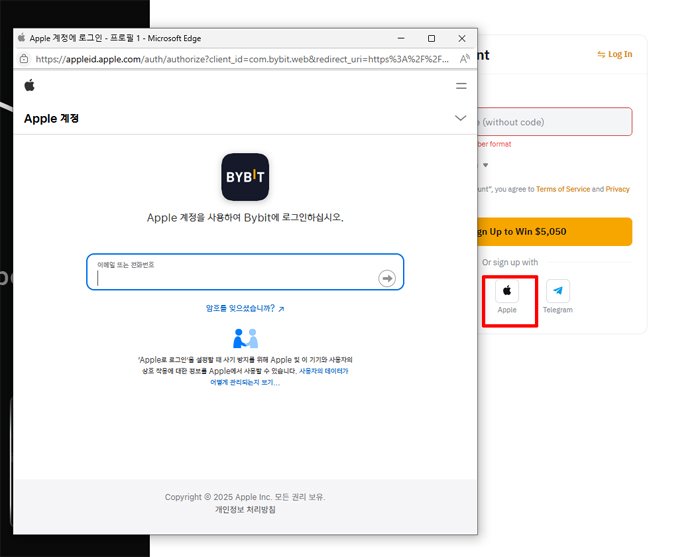
Task: Close the Apple login Edge window
Action: point(462,38)
